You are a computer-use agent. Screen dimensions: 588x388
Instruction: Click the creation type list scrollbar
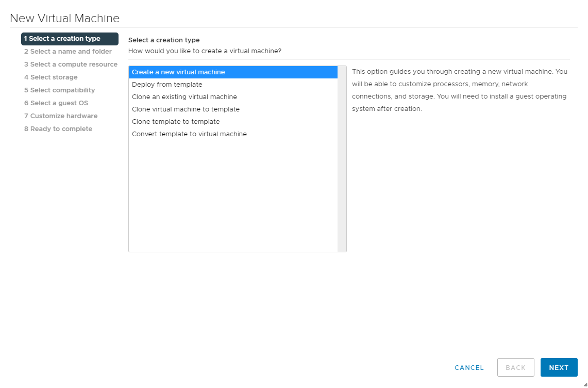(x=342, y=159)
